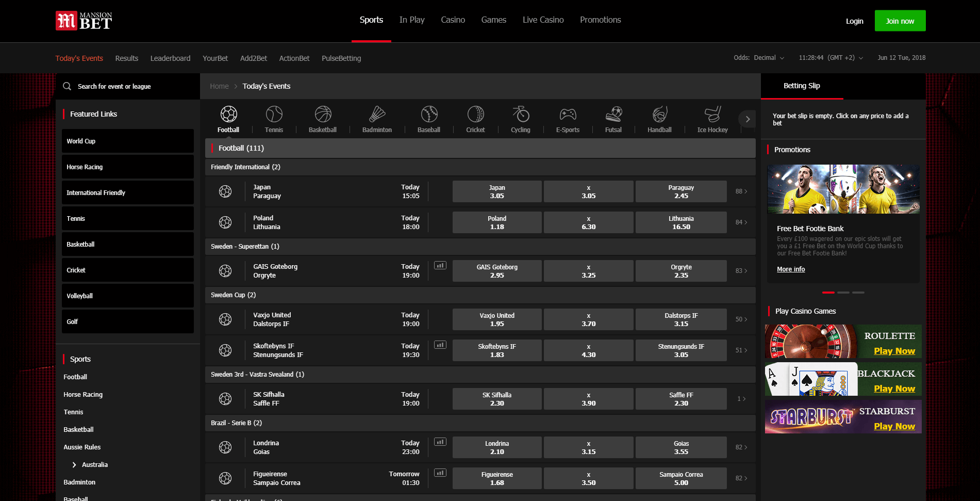Select third promotion carousel indicator
Screen dimensions: 980x501
click(x=858, y=293)
